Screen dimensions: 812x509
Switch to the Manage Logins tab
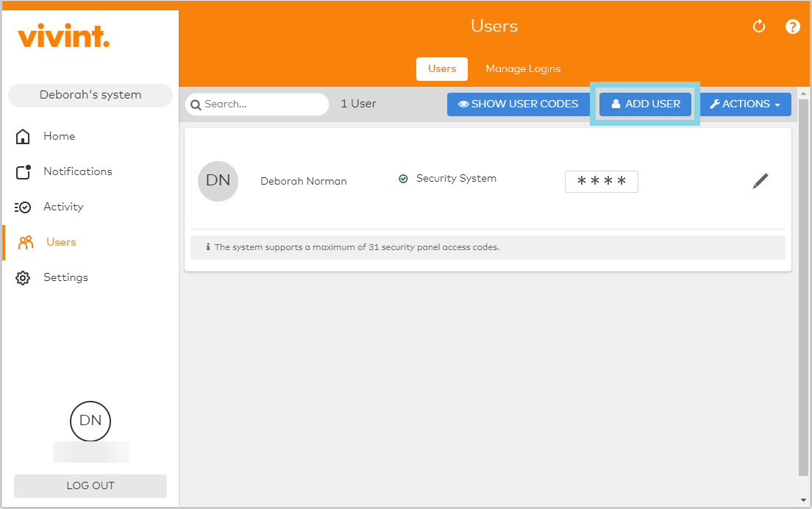click(x=522, y=68)
